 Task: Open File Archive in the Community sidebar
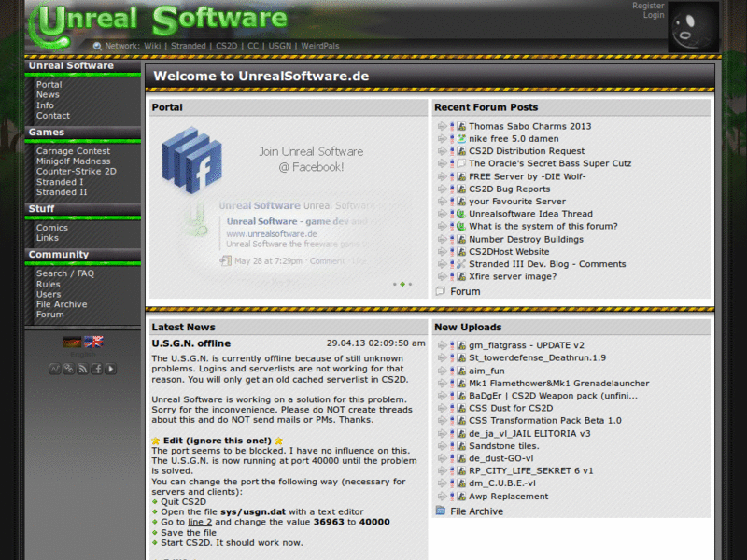[x=62, y=304]
